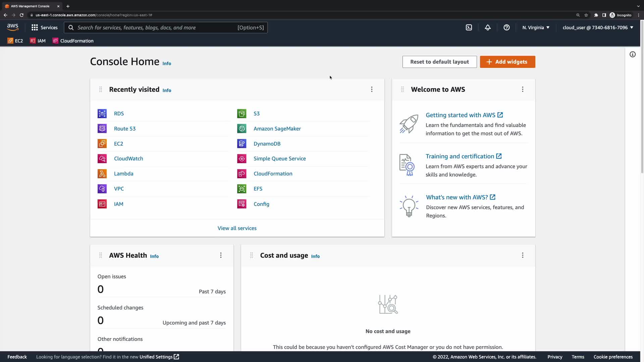Open the Services grid menu

44,27
